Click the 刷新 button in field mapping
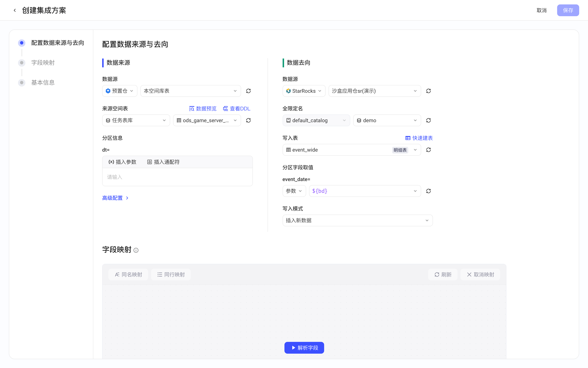 (443, 275)
